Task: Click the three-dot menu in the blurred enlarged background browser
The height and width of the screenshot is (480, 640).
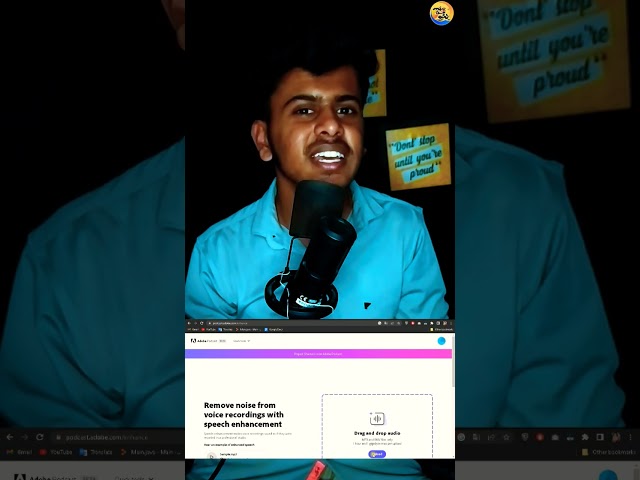Action: point(631,437)
